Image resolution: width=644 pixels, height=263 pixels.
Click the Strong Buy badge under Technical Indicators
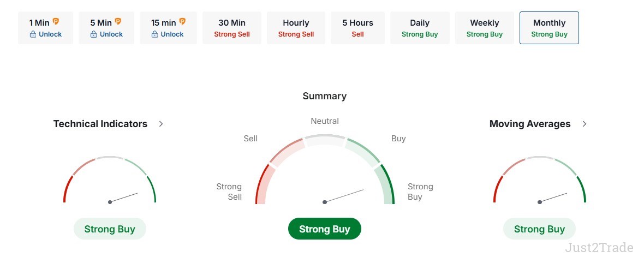tap(110, 229)
